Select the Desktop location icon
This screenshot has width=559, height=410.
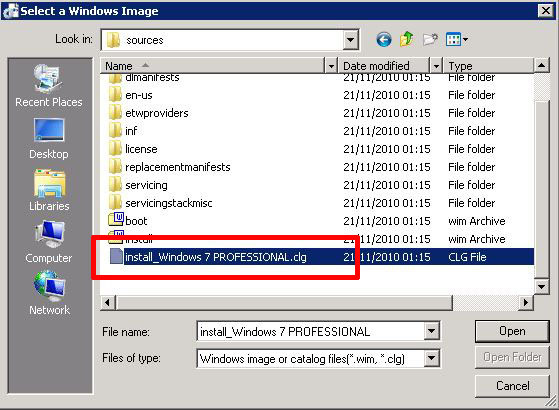click(49, 139)
